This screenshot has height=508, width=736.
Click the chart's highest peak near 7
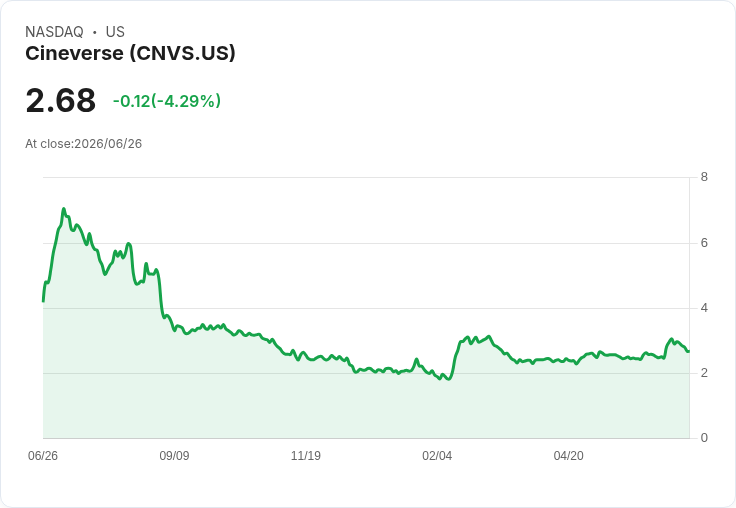[64, 209]
